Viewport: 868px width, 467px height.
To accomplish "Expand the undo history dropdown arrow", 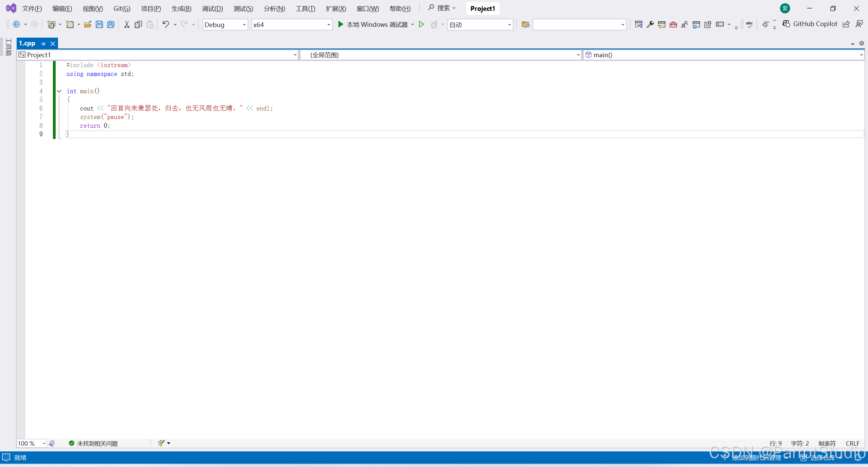I will pyautogui.click(x=175, y=25).
